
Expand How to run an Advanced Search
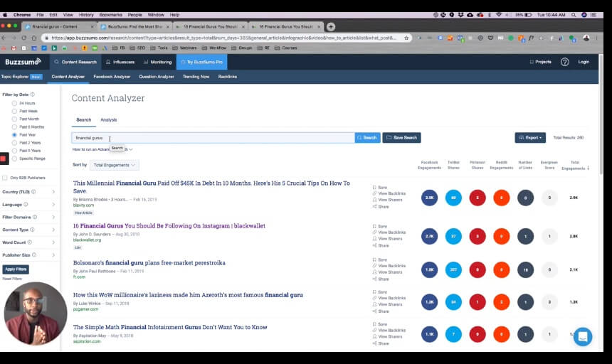pyautogui.click(x=102, y=149)
